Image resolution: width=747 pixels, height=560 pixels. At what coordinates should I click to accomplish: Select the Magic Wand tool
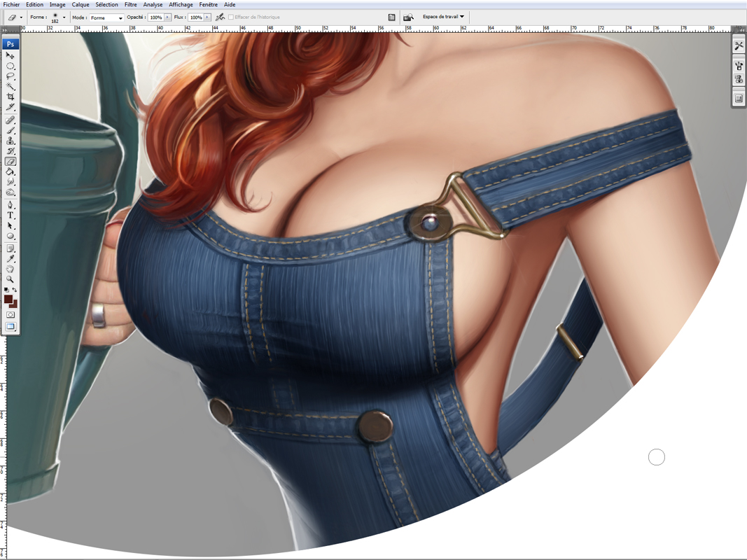[10, 86]
